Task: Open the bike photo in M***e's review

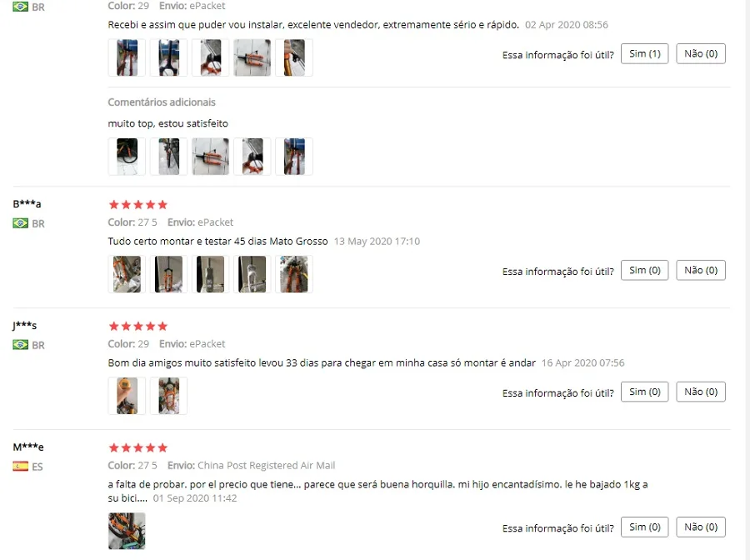Action: (x=127, y=531)
